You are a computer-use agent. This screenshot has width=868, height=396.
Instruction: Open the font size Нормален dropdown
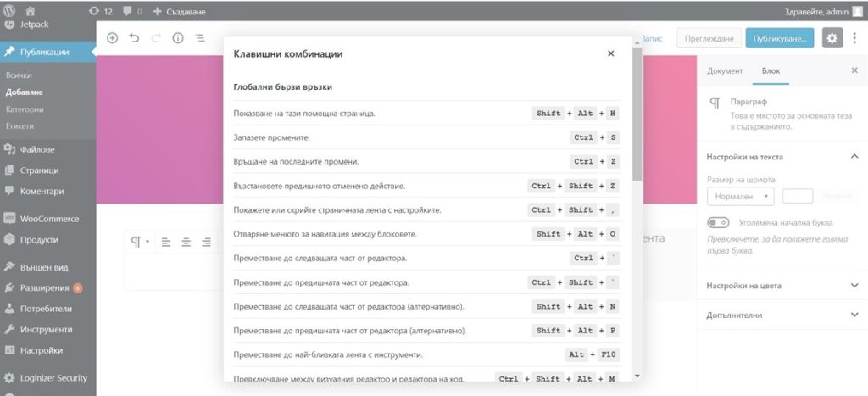740,196
